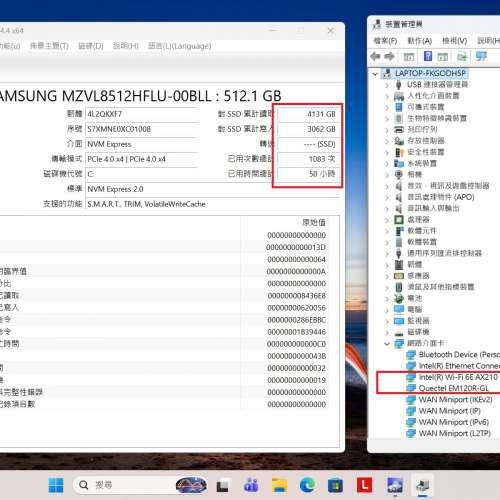Click the monitor scan-for-hardware-changes toolbar icon
This screenshot has width=500, height=500.
(x=481, y=56)
